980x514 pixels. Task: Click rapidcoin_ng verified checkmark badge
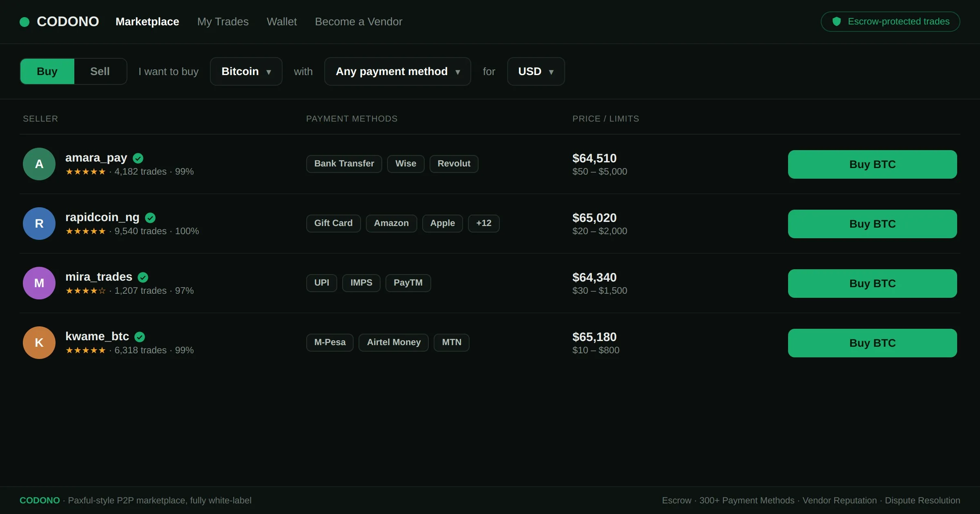pos(150,218)
